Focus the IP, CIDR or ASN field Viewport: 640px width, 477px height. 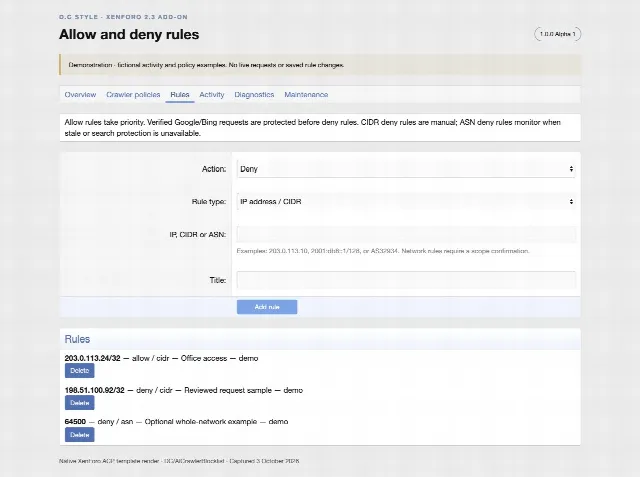406,235
